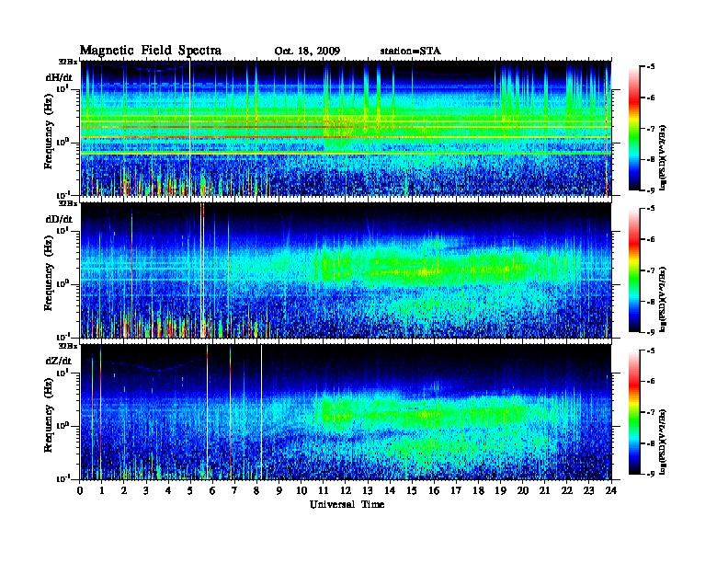Select the dD/dt panel label
This screenshot has height=563, width=728.
point(59,219)
